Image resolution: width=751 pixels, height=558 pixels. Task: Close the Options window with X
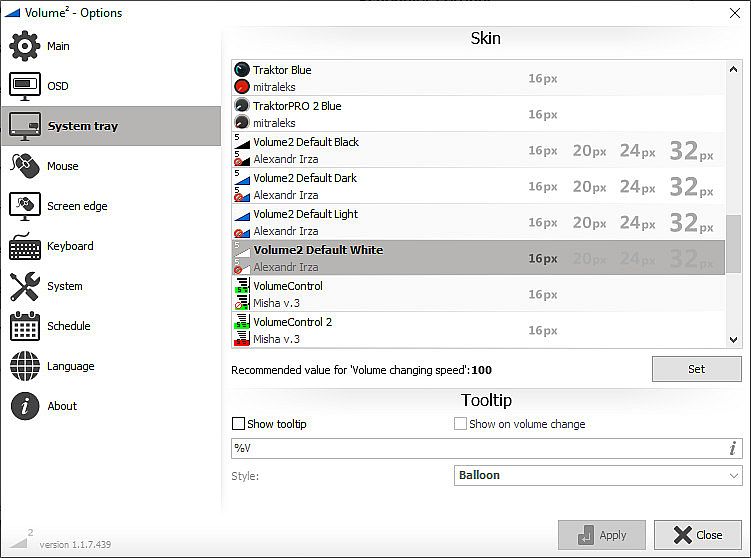735,13
